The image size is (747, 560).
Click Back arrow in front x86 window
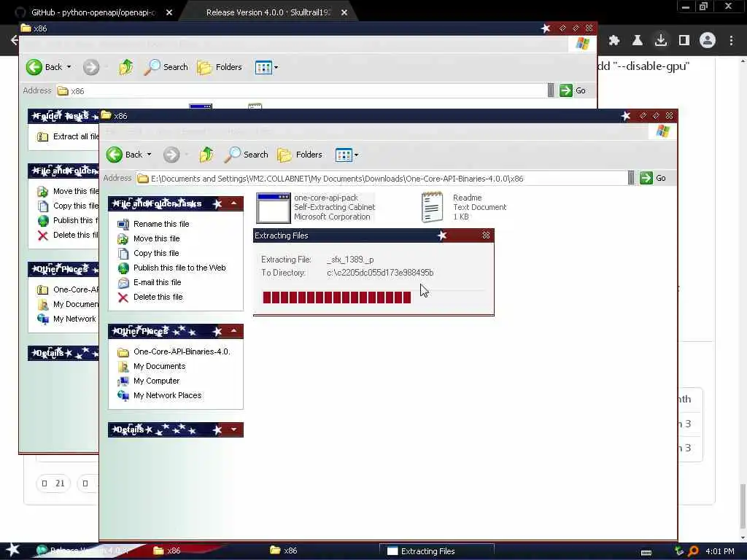coord(115,155)
